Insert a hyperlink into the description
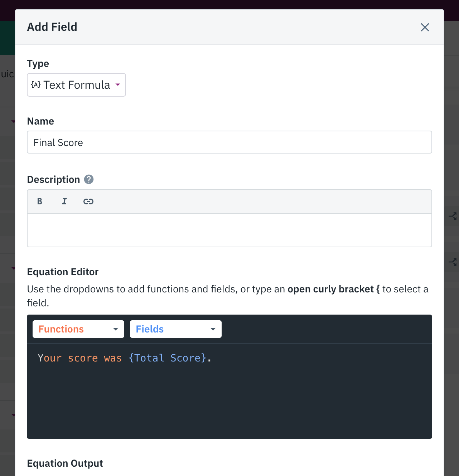The image size is (459, 476). [88, 201]
